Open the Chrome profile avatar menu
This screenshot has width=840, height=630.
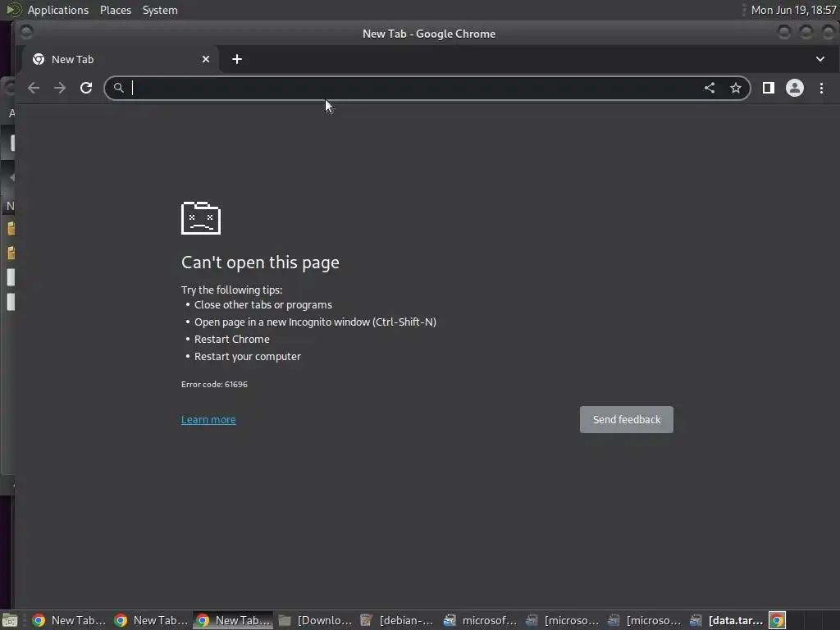(794, 88)
